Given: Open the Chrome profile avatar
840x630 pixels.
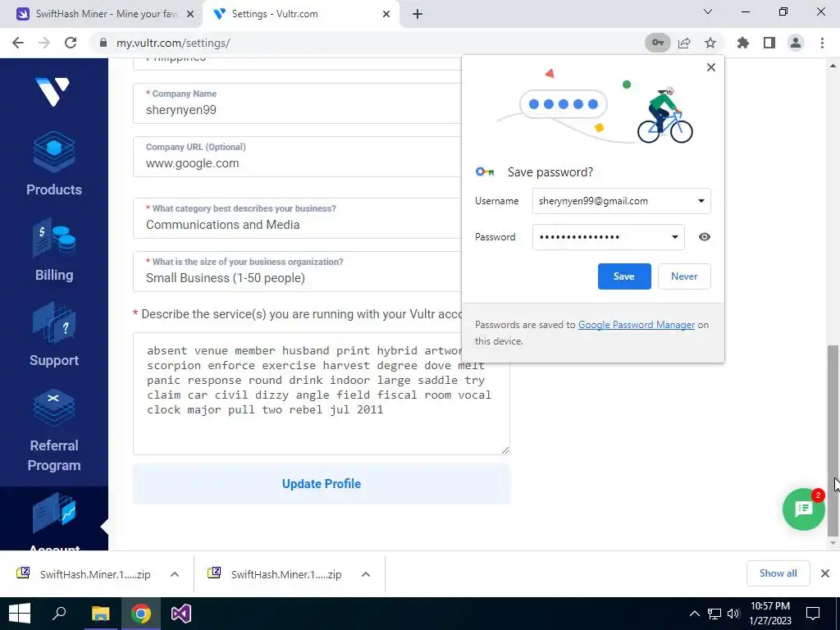Looking at the screenshot, I should coord(796,43).
